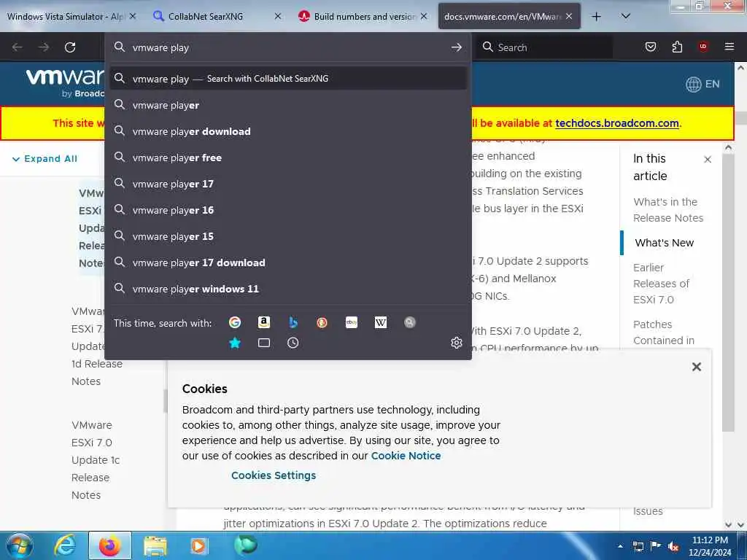The height and width of the screenshot is (560, 747).
Task: Choose suggestion 'vmware player 17'
Action: 288,184
